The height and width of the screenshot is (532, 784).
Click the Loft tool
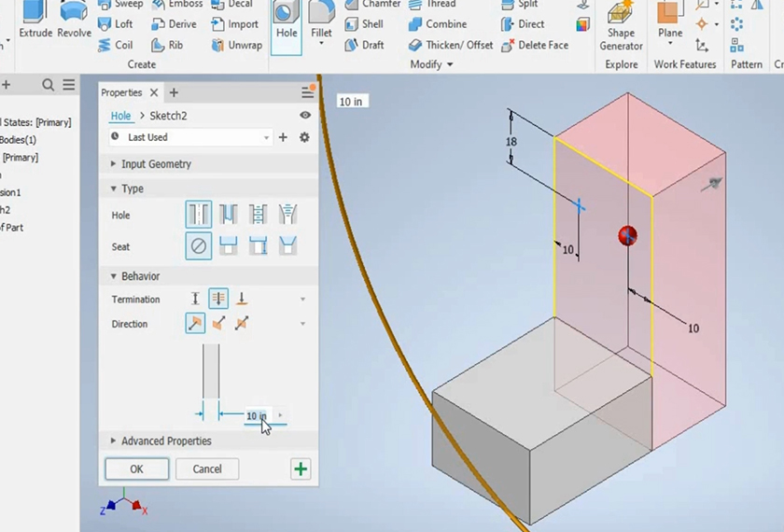(x=115, y=24)
